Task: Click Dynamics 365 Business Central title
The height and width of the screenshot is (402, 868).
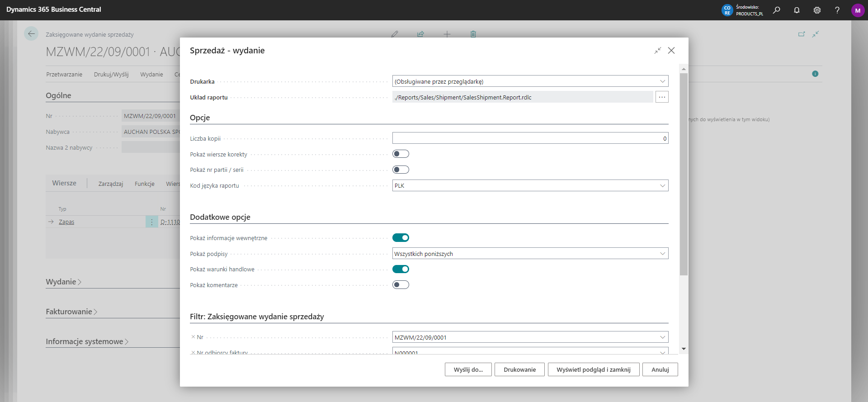Action: (54, 9)
